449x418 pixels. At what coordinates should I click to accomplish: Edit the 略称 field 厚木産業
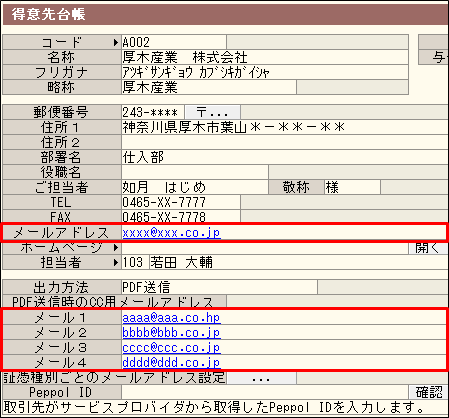coord(209,87)
